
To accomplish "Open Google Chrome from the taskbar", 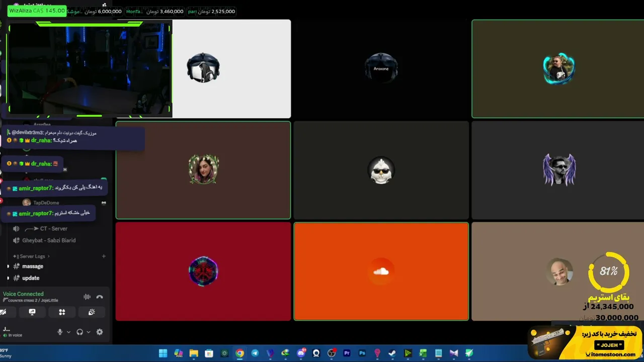I will coord(239,353).
